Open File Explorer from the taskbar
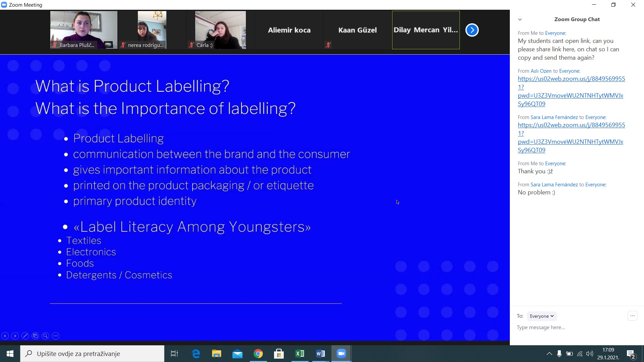 pyautogui.click(x=217, y=354)
